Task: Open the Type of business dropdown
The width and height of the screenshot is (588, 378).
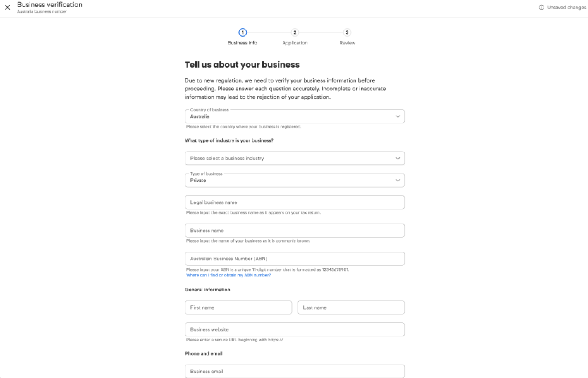Action: coord(289,180)
